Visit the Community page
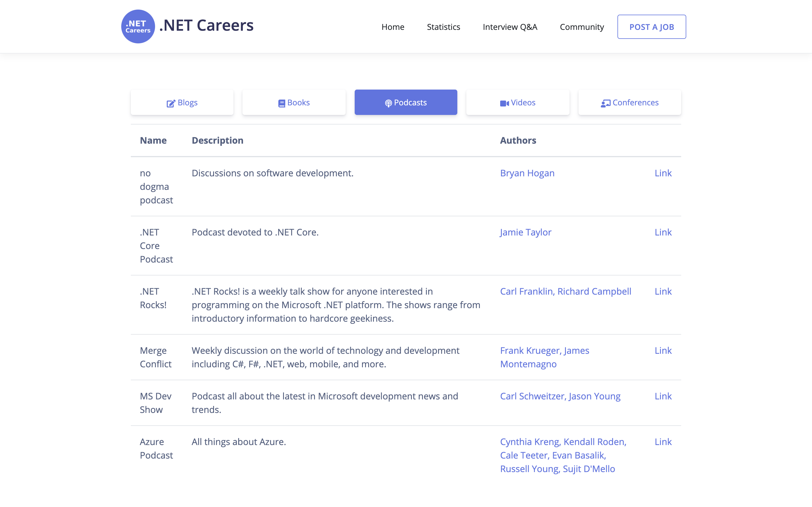The height and width of the screenshot is (507, 812). coord(581,27)
